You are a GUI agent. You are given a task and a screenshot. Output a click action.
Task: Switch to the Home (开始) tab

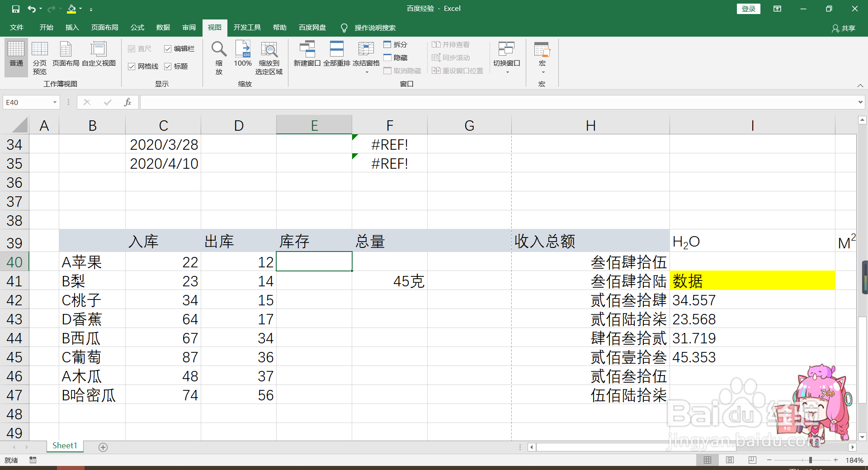click(x=46, y=28)
